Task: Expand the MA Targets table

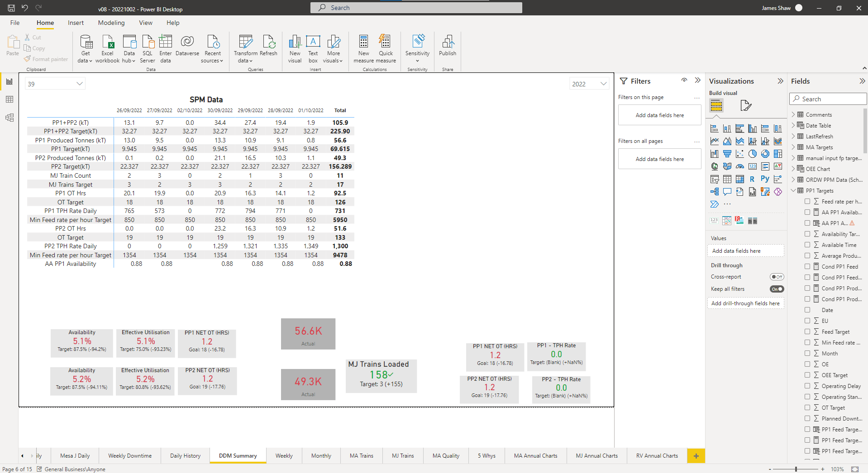Action: pos(793,147)
